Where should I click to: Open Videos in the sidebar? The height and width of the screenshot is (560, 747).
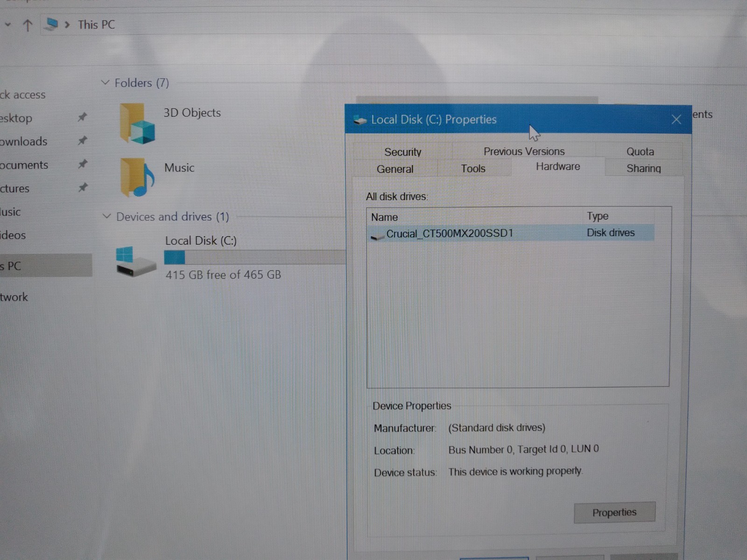[x=13, y=235]
